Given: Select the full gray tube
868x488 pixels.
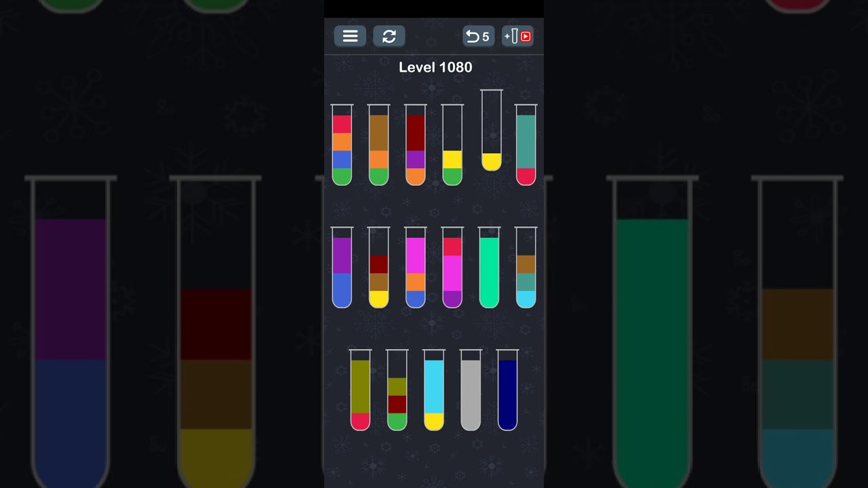Looking at the screenshot, I should pos(471,390).
